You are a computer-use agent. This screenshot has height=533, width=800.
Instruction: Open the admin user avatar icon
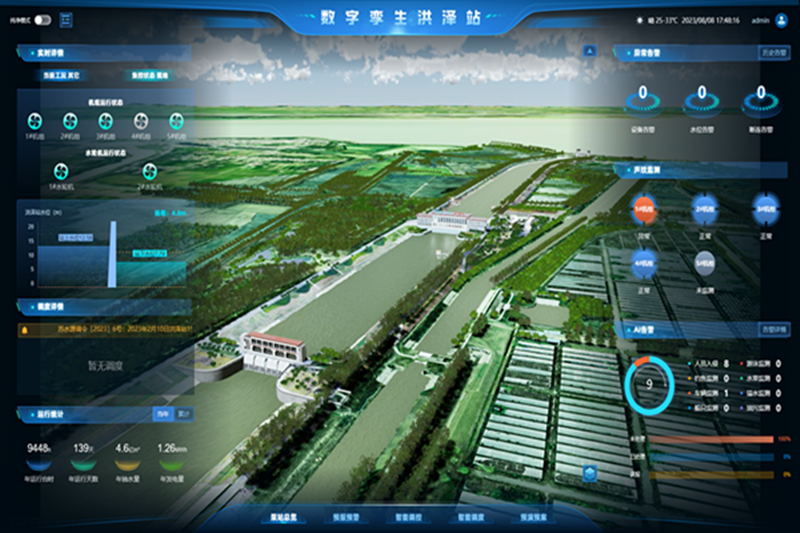click(782, 19)
